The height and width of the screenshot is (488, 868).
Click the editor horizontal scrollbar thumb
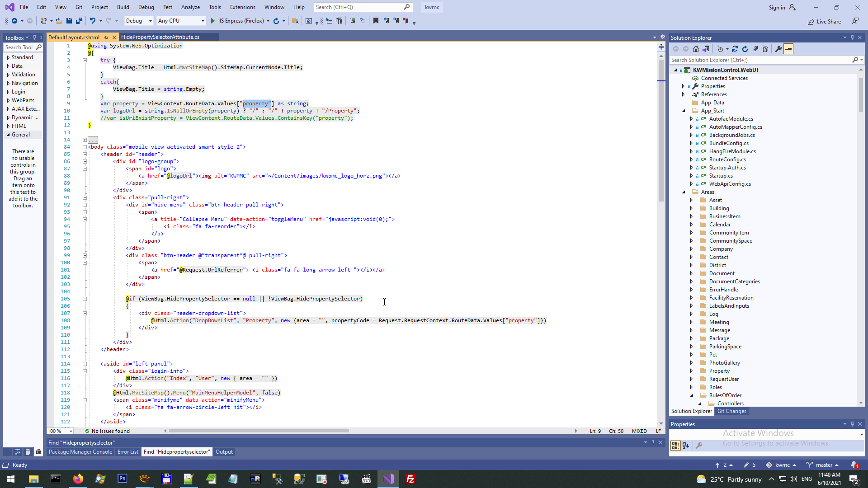tap(259, 431)
